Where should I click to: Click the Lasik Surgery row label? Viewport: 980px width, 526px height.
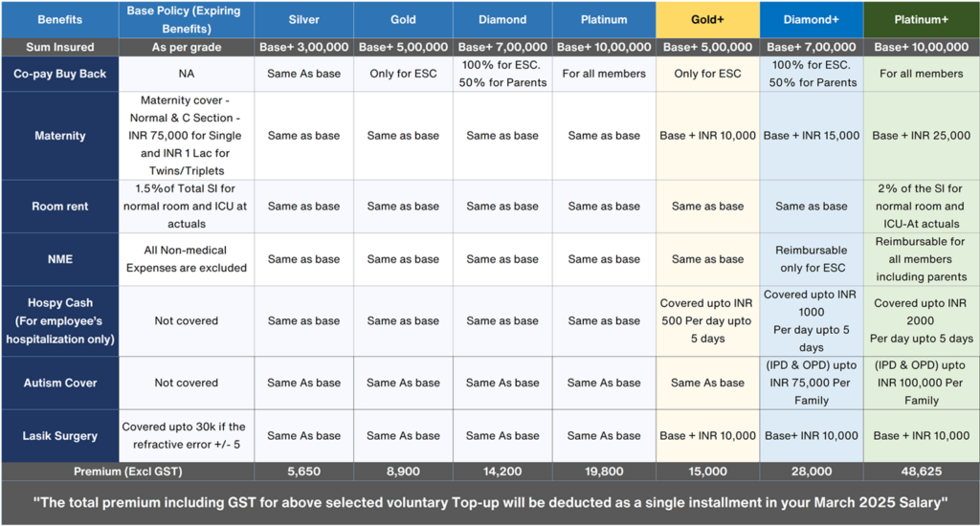(x=60, y=436)
